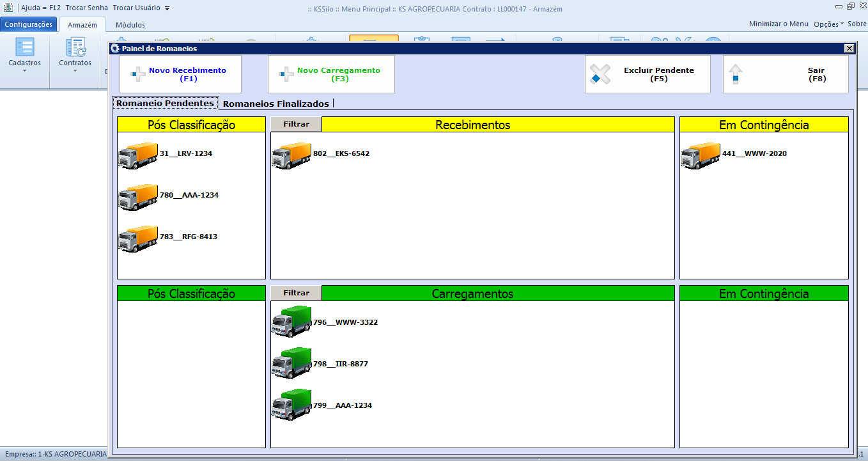Image resolution: width=868 pixels, height=461 pixels.
Task: Select contingency truck 441__WWW-2020
Action: click(701, 155)
